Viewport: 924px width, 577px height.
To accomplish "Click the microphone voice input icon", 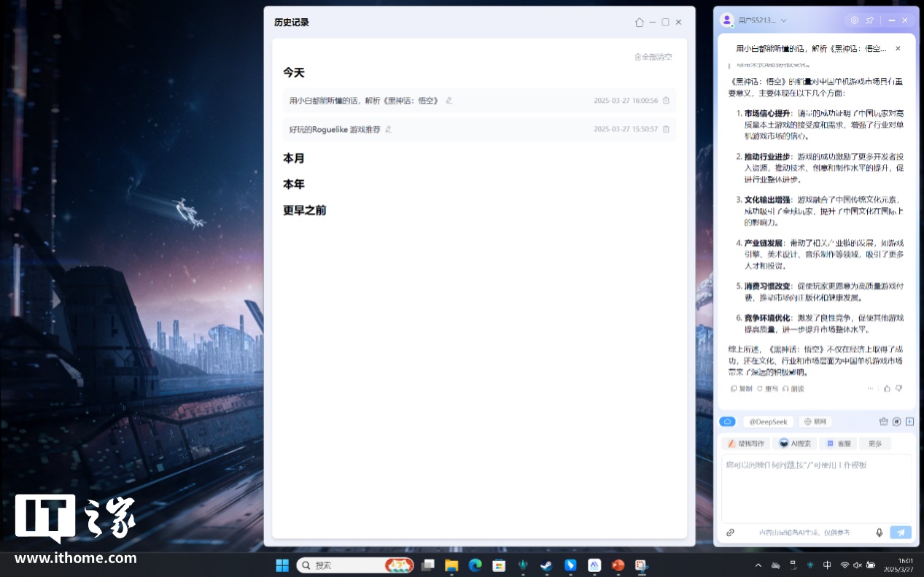I will (880, 533).
